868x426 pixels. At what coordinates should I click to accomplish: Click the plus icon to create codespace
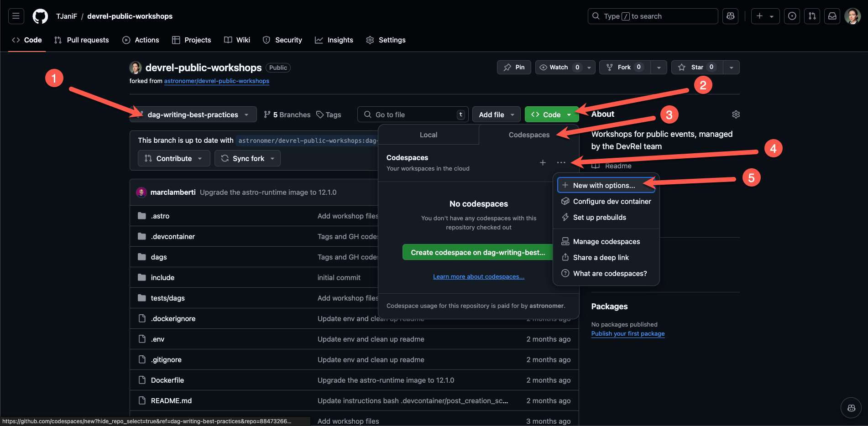coord(543,162)
